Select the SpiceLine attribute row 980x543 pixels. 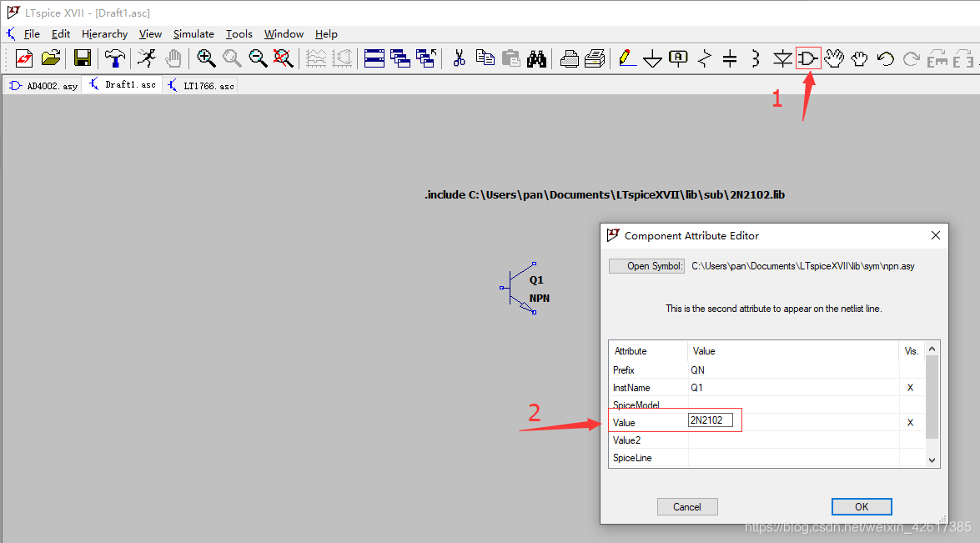pos(766,457)
